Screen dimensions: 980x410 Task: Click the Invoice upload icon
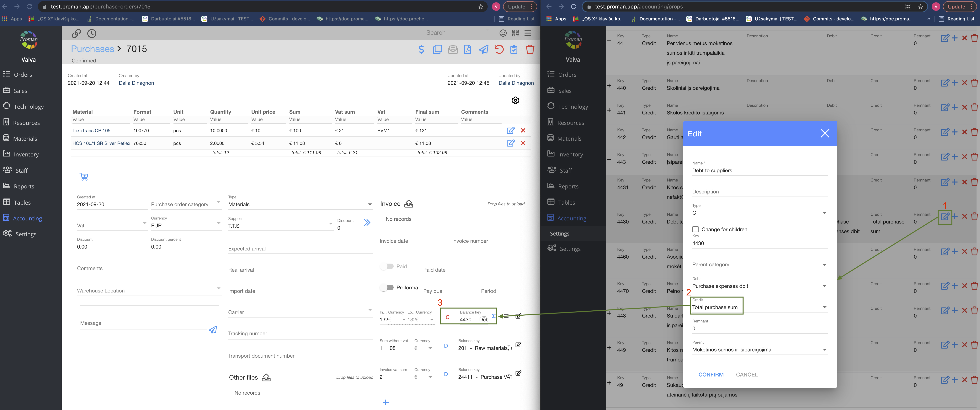tap(409, 204)
